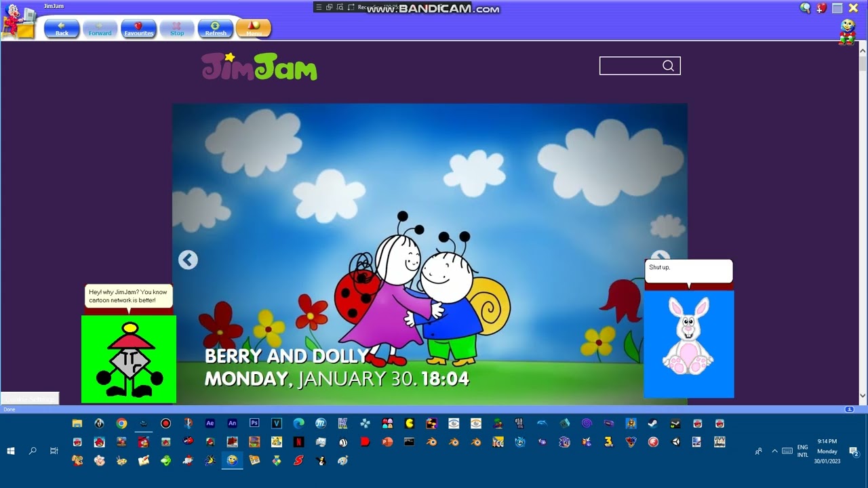Show the previous carousel slide
Screen dimensions: 868x488
pyautogui.click(x=188, y=260)
